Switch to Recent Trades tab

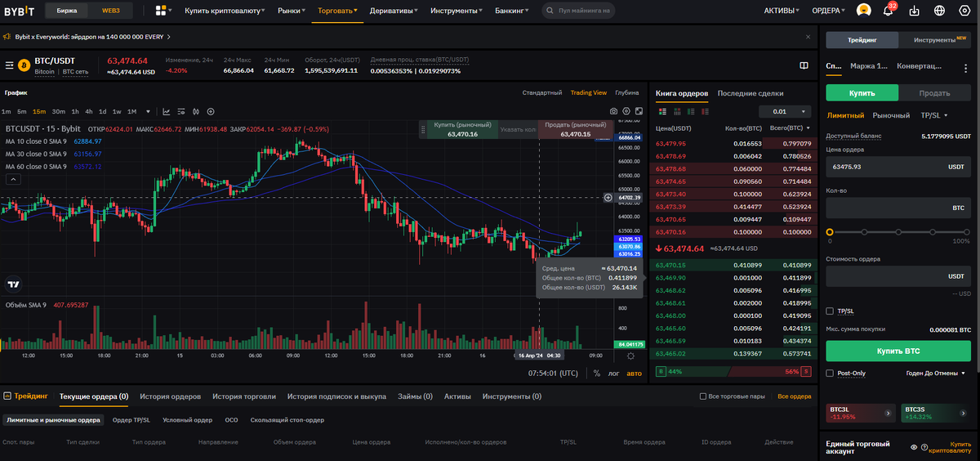751,93
